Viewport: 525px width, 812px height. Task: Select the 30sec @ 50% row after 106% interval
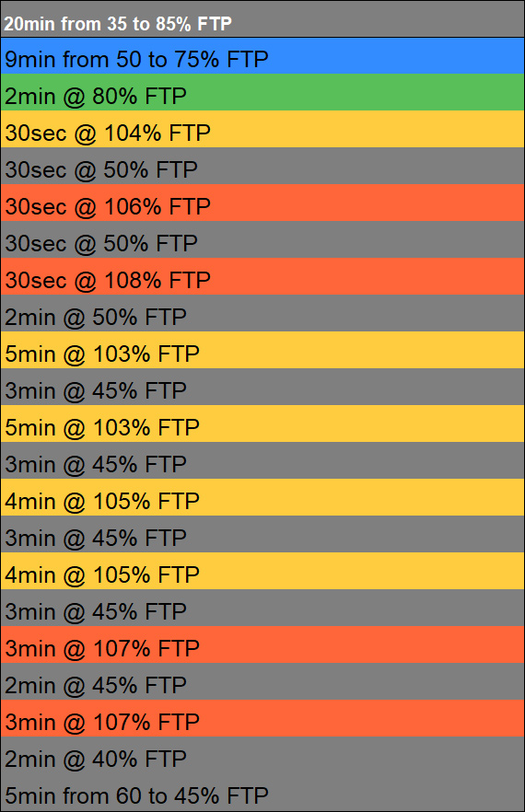coord(262,239)
